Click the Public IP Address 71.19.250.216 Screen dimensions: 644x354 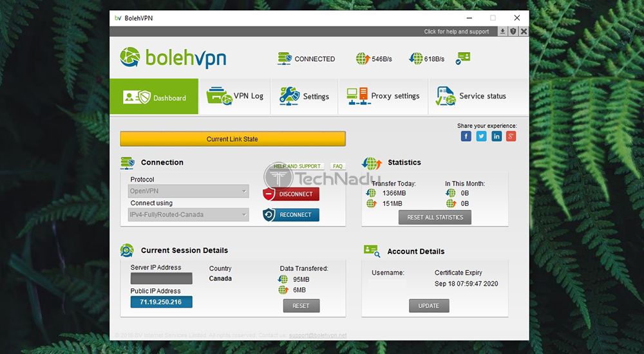coord(162,302)
